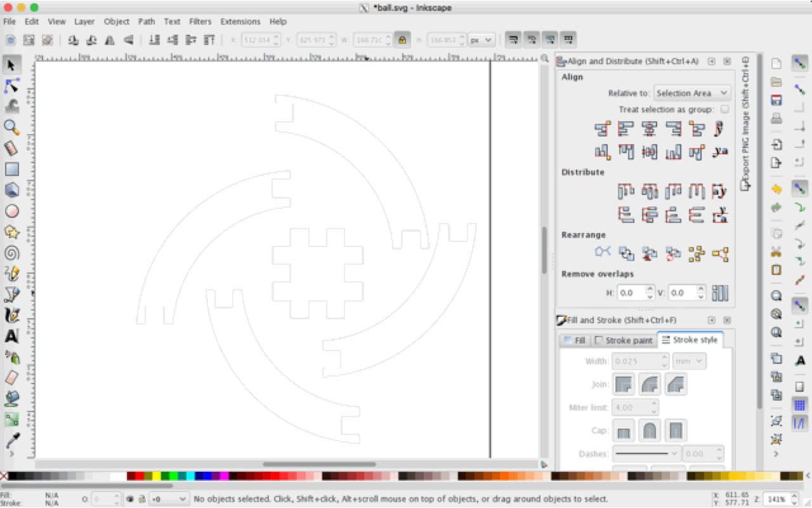Select the Measure ruler tool

[x=11, y=148]
